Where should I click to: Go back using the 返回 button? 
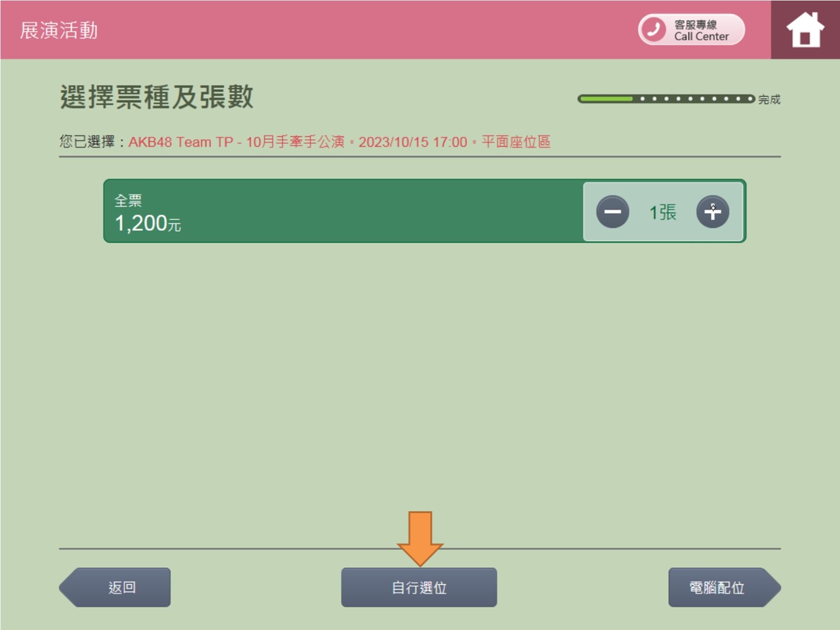click(x=115, y=588)
